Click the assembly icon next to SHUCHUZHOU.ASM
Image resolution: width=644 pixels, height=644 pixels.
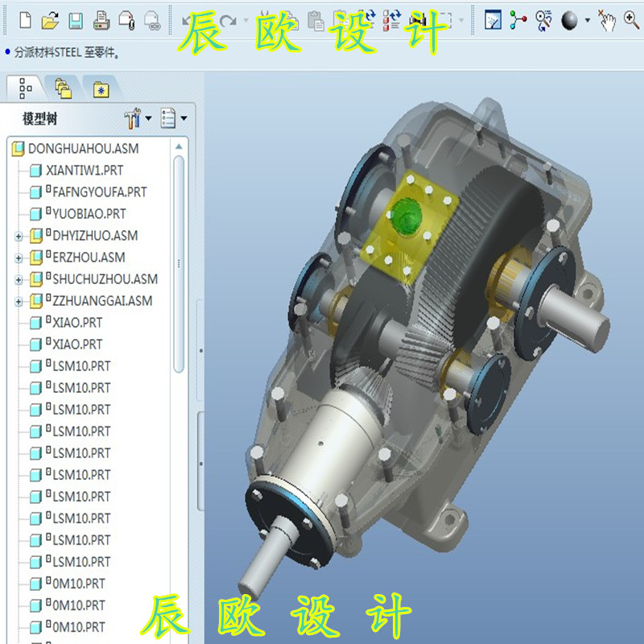(x=36, y=279)
